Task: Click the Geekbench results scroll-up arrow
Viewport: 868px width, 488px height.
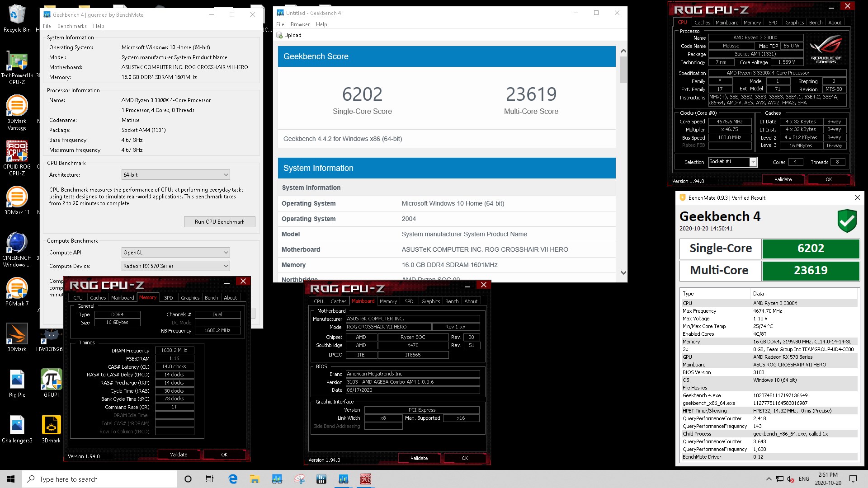Action: click(623, 51)
